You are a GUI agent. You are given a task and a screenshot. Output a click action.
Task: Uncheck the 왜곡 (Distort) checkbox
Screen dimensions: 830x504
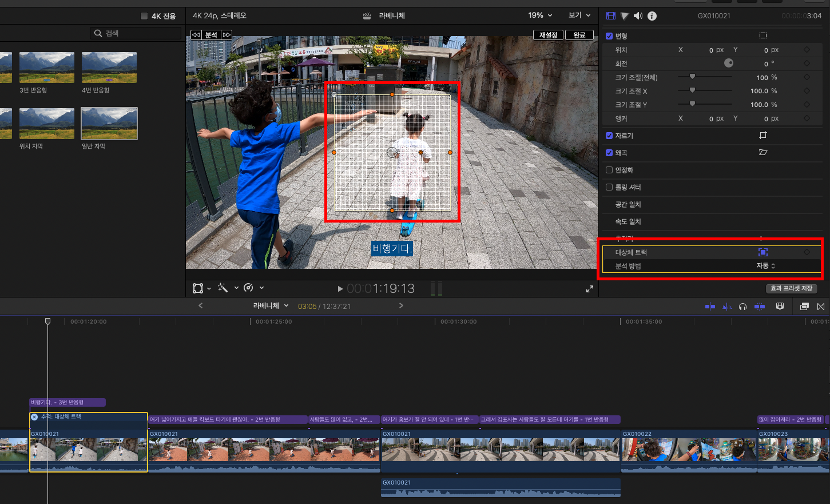609,153
